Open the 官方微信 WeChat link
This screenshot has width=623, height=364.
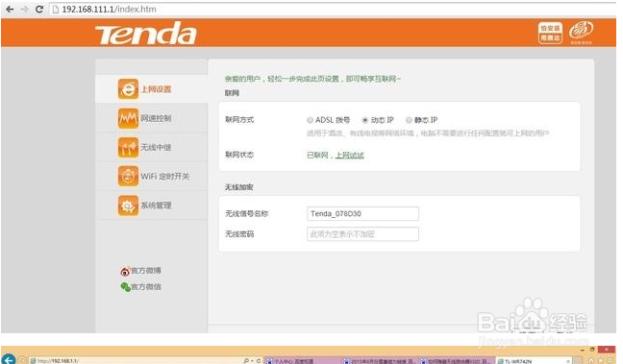[140, 286]
